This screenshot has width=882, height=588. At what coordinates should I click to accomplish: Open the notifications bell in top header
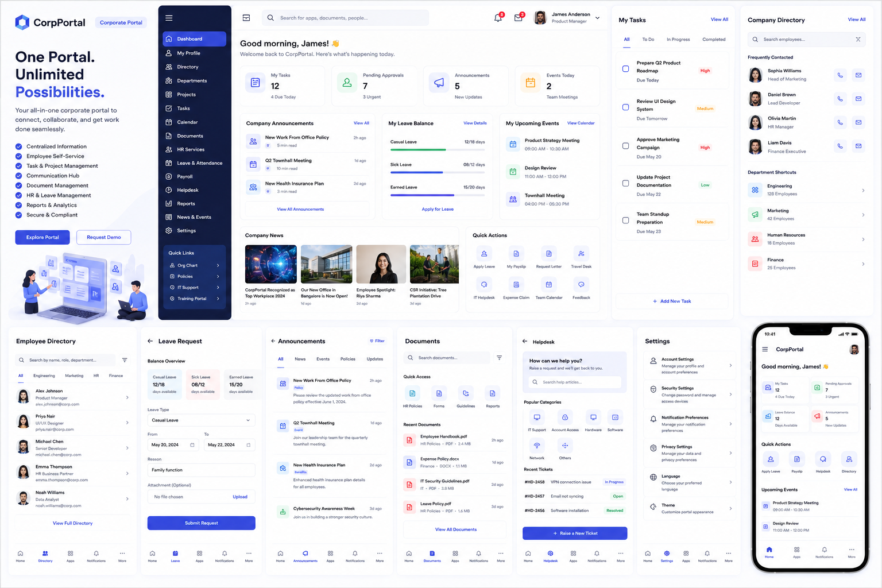coord(498,18)
